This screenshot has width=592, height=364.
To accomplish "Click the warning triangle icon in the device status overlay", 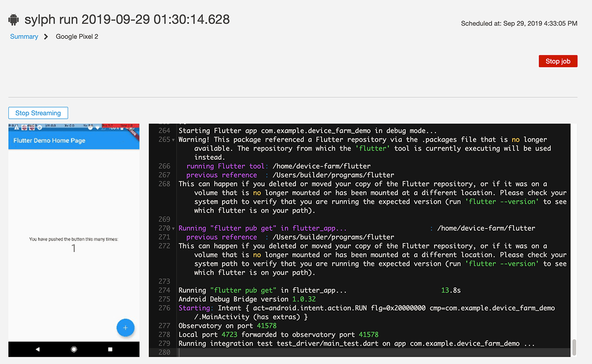I will 16,127.
